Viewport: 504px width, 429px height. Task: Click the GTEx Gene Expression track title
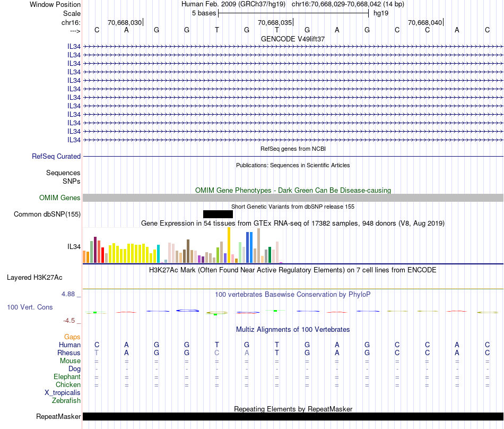(x=293, y=223)
